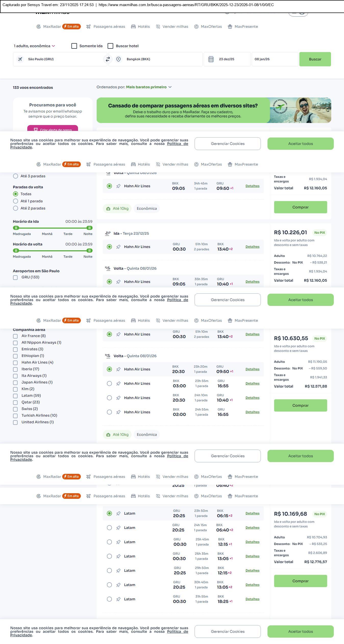Click the green Buscar button
Viewport: 344px width, 644px height.
click(315, 59)
